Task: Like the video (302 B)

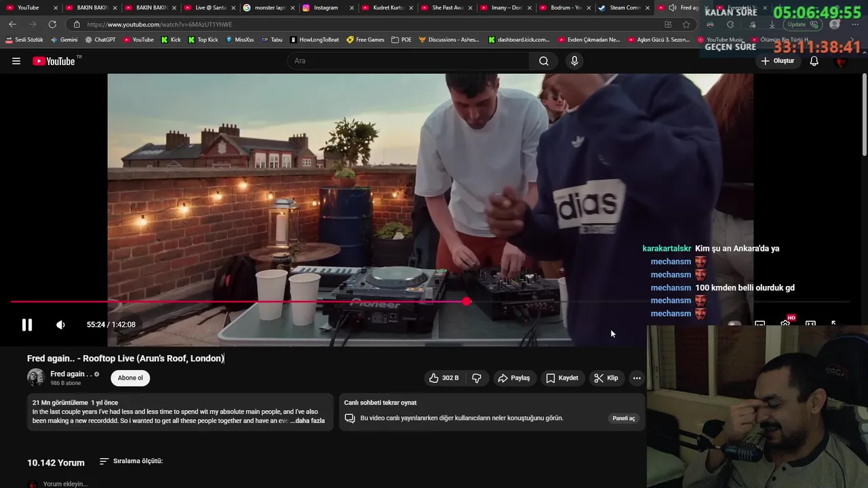Action: [443, 378]
